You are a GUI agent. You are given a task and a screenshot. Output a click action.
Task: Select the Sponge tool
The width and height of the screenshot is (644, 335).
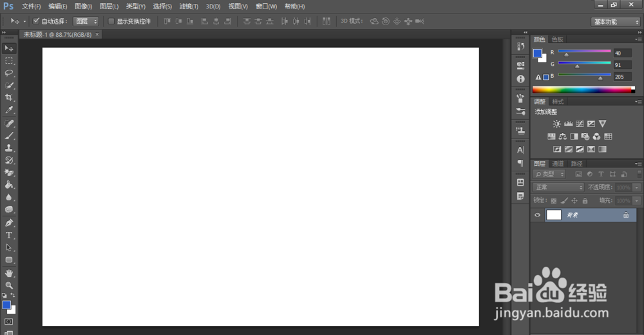(x=8, y=209)
